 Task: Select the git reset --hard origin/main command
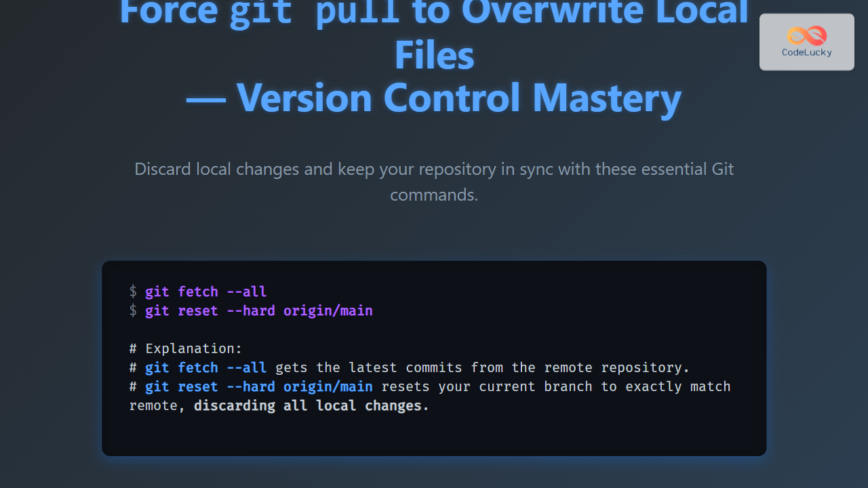coord(258,310)
